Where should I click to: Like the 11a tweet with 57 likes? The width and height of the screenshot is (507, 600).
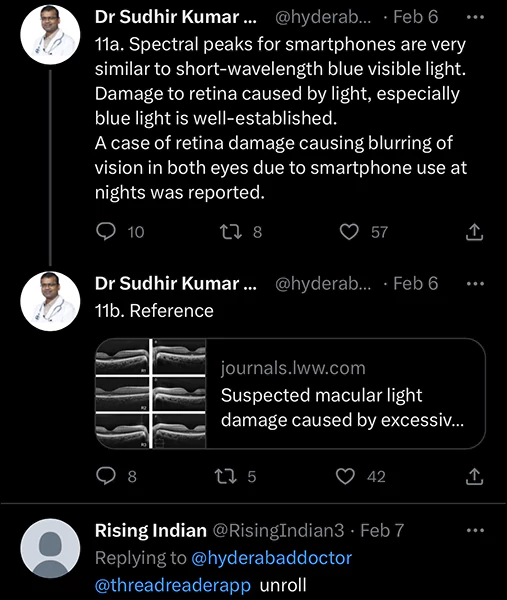349,232
